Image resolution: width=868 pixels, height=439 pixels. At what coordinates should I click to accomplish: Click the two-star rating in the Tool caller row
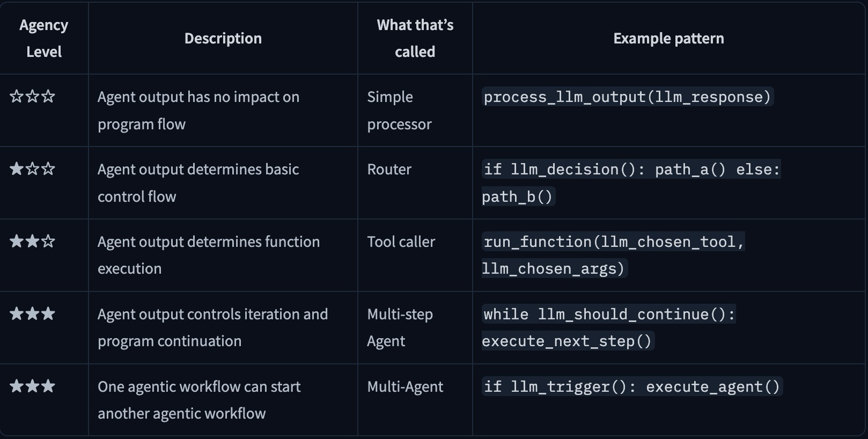coord(33,242)
